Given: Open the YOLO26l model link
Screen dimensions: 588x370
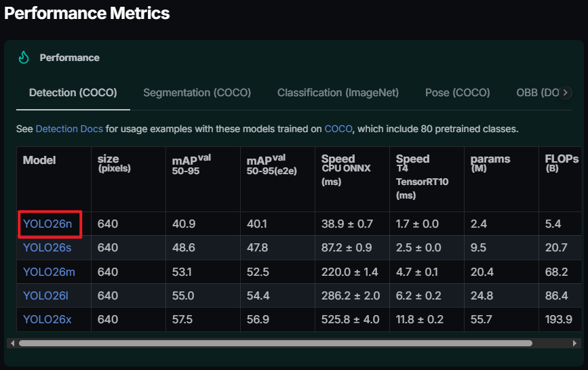Looking at the screenshot, I should [45, 295].
